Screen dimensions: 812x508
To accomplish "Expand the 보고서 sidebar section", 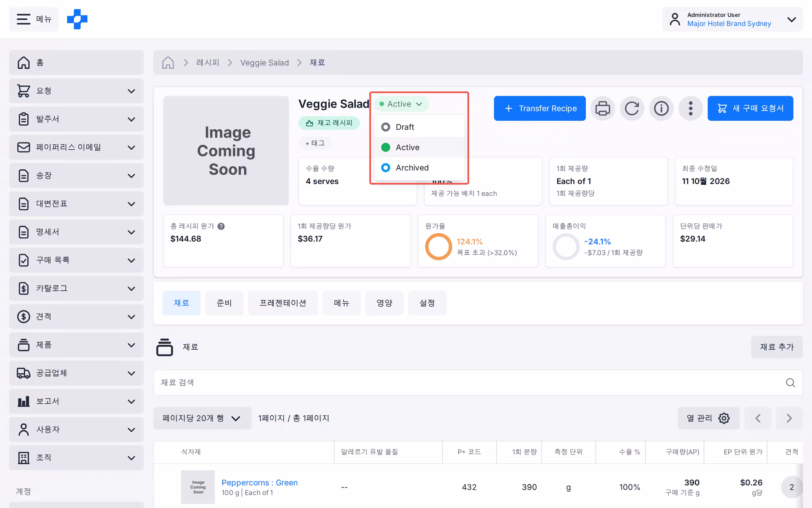I will [x=76, y=401].
